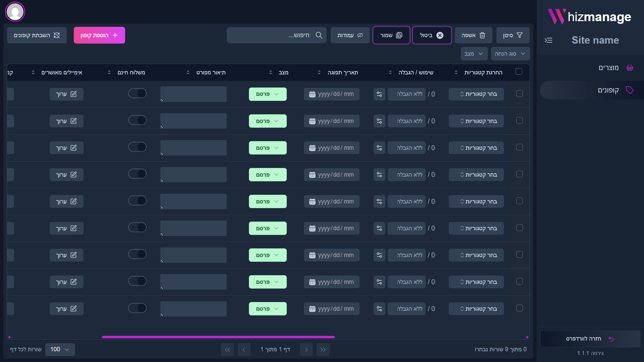Toggle free shipping switch in first row
The height and width of the screenshot is (362, 644).
[x=137, y=93]
